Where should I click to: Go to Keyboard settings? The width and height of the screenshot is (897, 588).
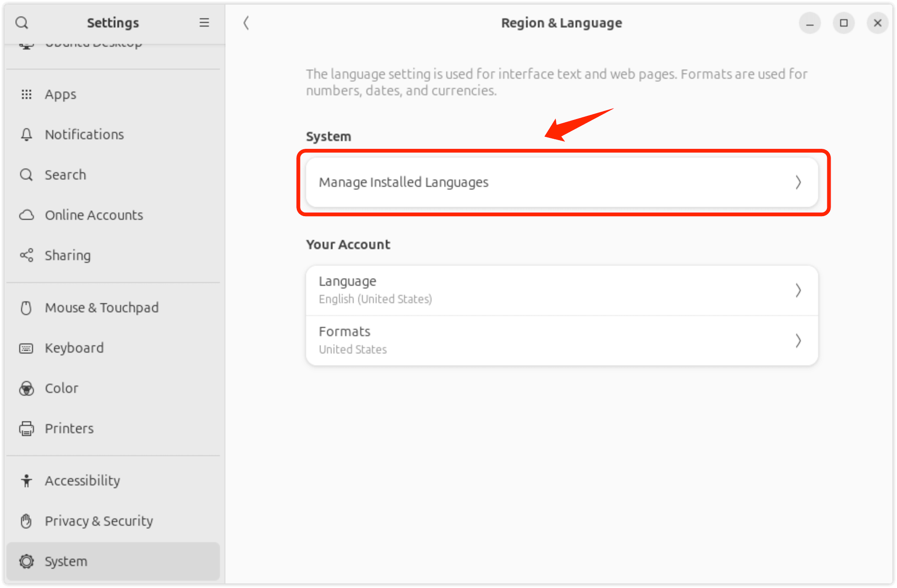pos(74,348)
